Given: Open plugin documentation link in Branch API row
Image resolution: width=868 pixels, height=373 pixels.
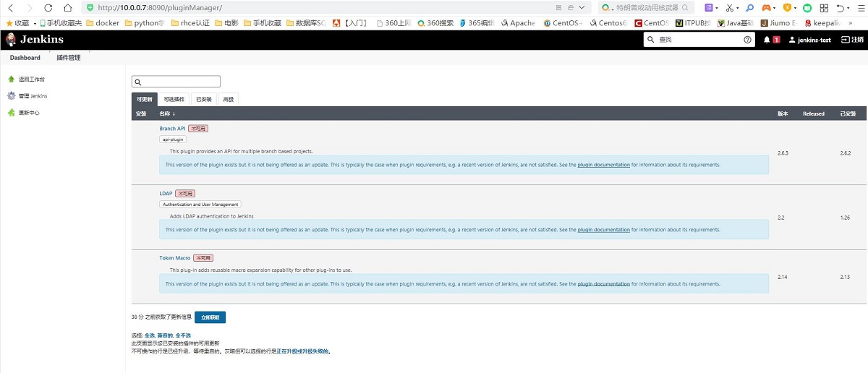Looking at the screenshot, I should click(x=603, y=165).
